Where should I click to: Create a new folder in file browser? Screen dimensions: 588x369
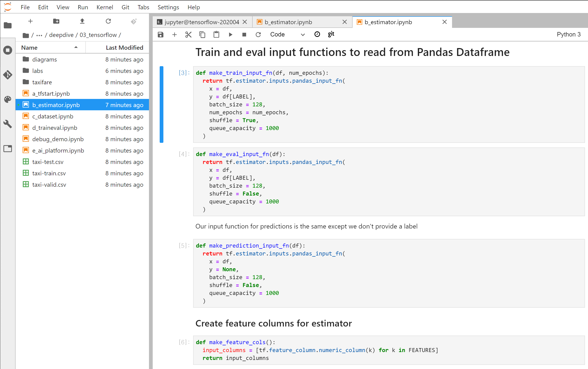coord(56,21)
